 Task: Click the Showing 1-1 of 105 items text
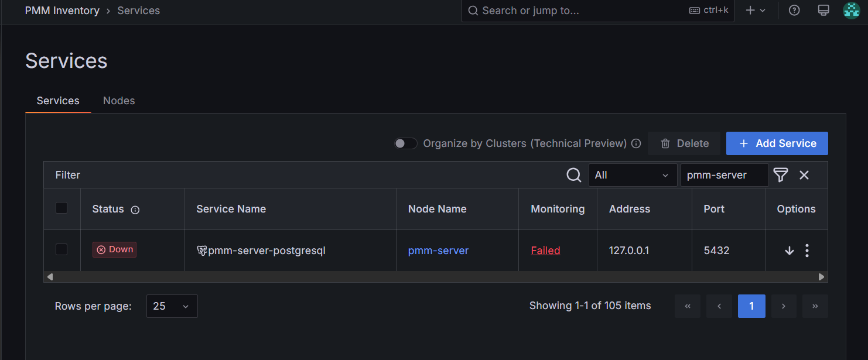(590, 306)
